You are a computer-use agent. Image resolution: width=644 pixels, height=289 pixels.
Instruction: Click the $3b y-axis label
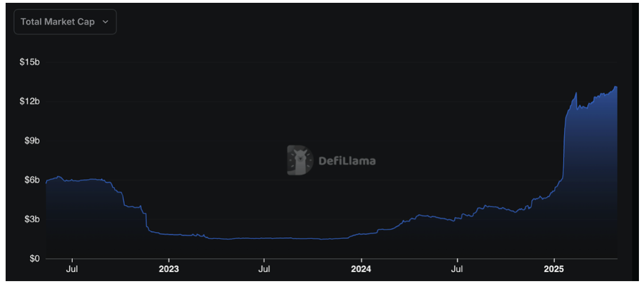tap(31, 219)
